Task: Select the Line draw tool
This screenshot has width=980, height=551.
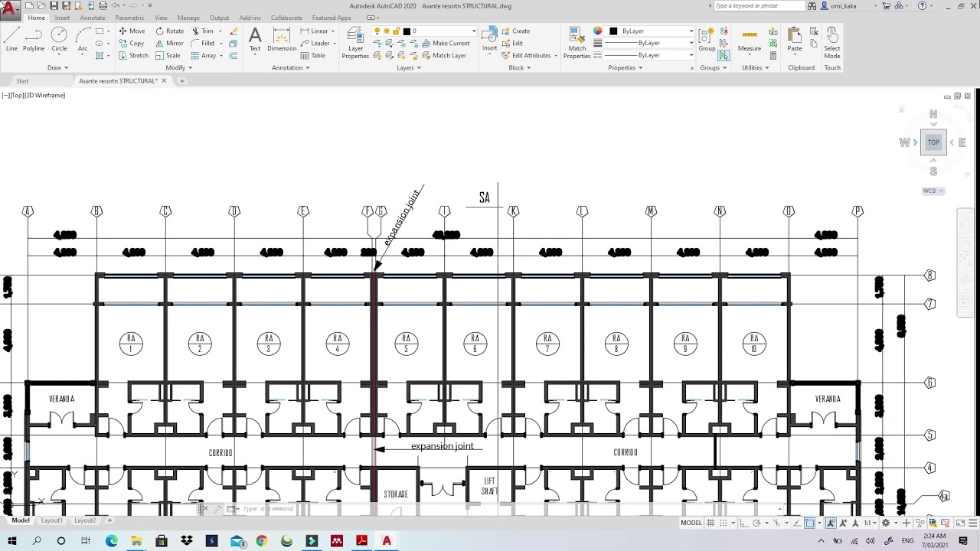Action: (x=11, y=38)
